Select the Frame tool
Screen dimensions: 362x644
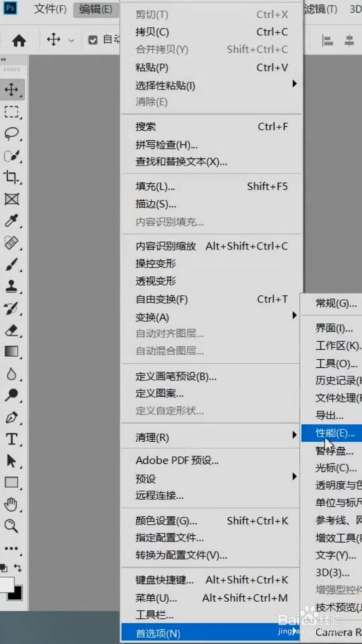pyautogui.click(x=12, y=199)
